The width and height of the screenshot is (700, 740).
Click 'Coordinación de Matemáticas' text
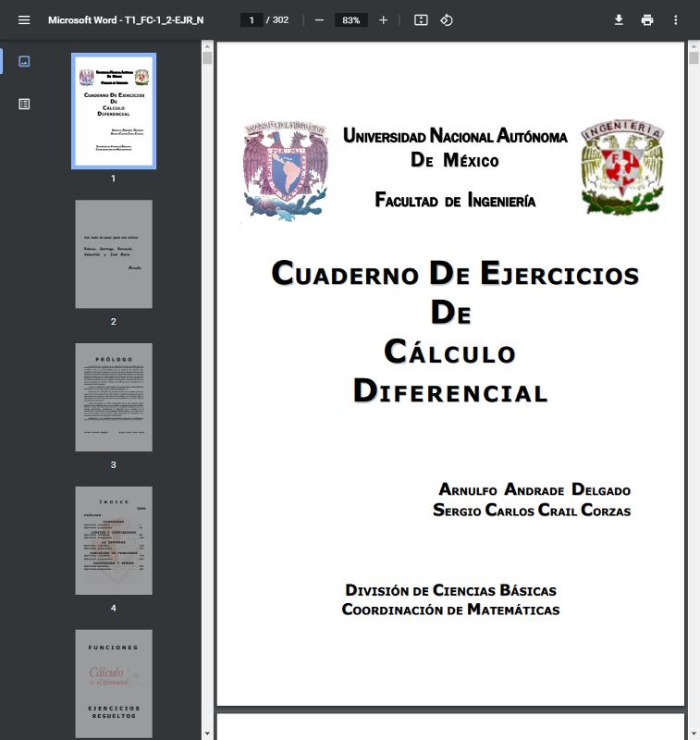pos(450,610)
